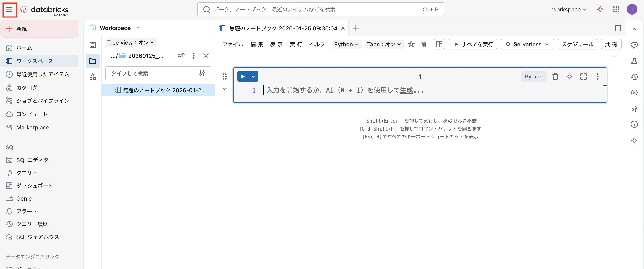This screenshot has height=269, width=644.
Task: Open the environment sliders icon in right rail
Action: coord(634,108)
